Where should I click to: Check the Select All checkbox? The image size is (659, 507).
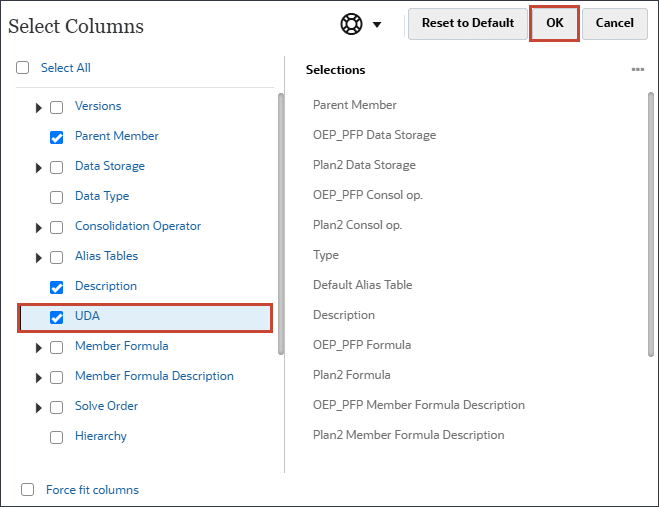tap(23, 68)
